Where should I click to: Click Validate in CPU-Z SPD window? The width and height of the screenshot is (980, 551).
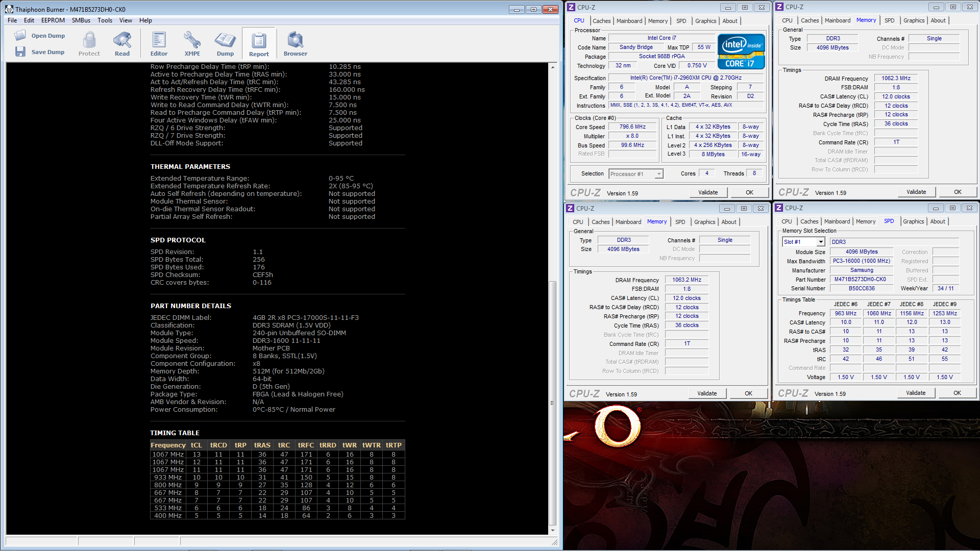click(916, 393)
